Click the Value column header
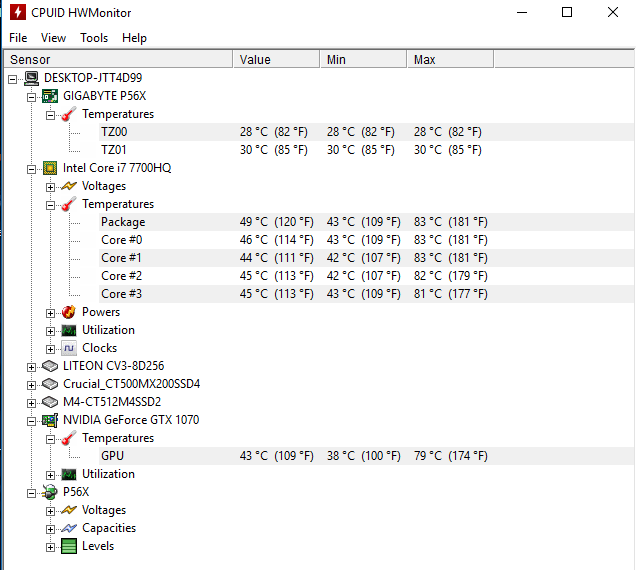The image size is (636, 570). point(277,59)
